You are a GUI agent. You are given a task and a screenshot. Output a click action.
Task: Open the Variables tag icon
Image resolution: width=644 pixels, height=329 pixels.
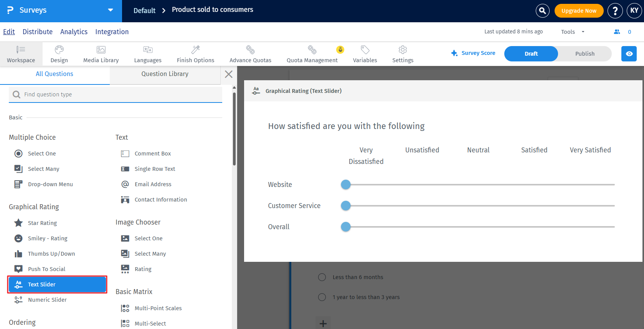(x=365, y=50)
